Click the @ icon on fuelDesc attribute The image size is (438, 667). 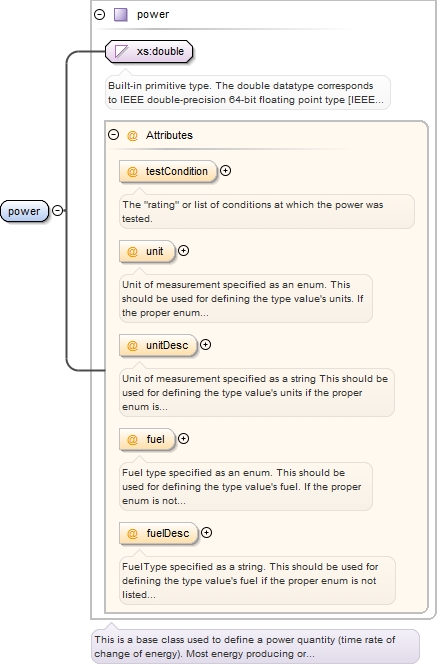[132, 533]
